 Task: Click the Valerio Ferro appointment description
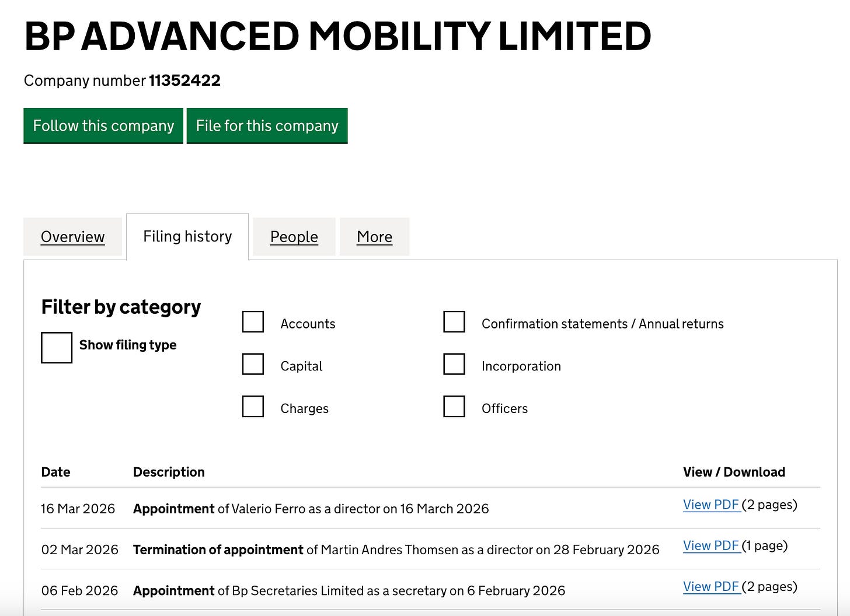click(311, 509)
